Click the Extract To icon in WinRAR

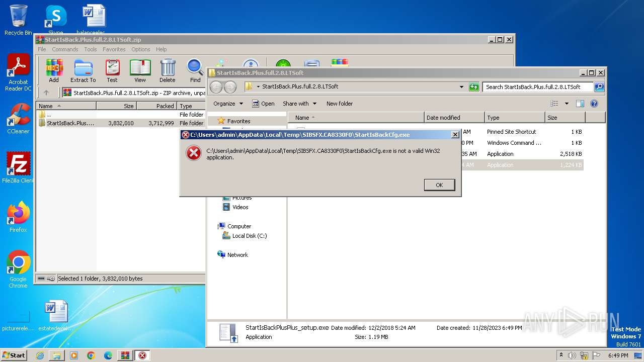[x=83, y=71]
